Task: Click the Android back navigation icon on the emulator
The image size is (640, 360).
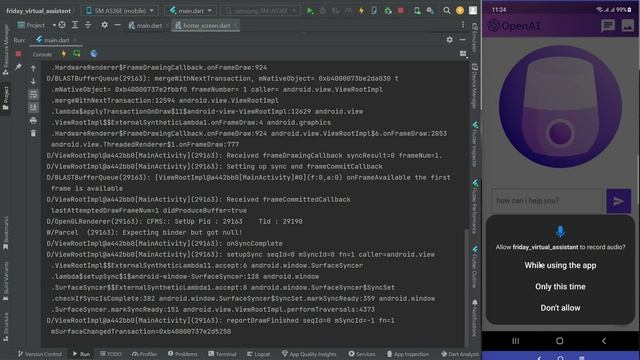Action: [x=604, y=340]
